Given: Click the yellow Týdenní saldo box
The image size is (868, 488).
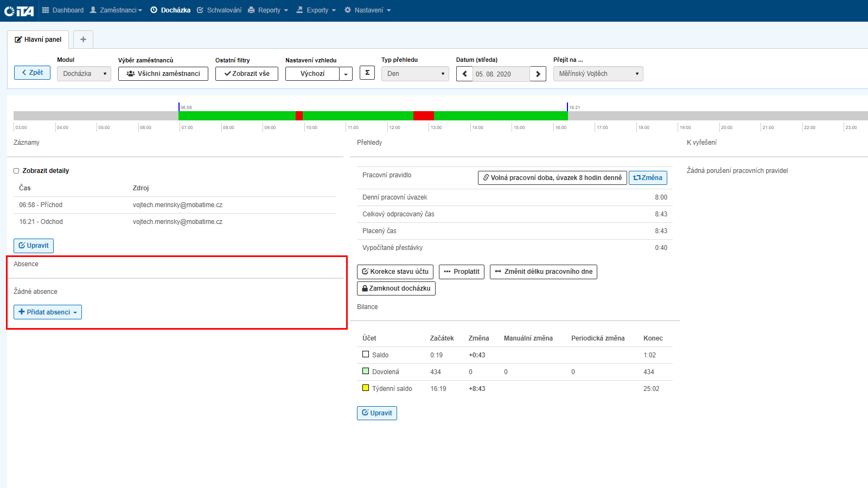Looking at the screenshot, I should pos(366,388).
